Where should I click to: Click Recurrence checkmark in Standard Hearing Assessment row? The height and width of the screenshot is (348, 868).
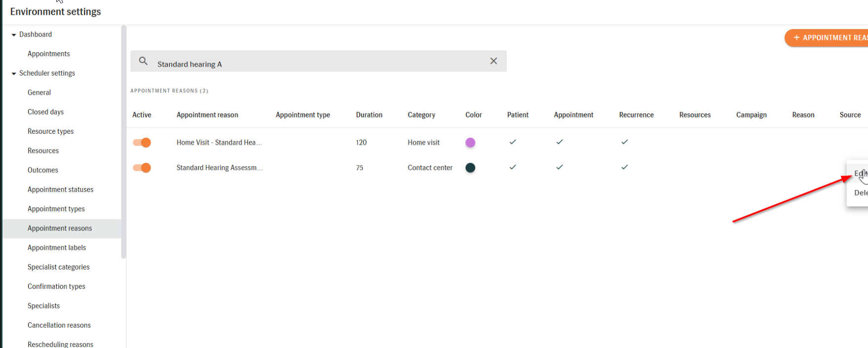[624, 167]
